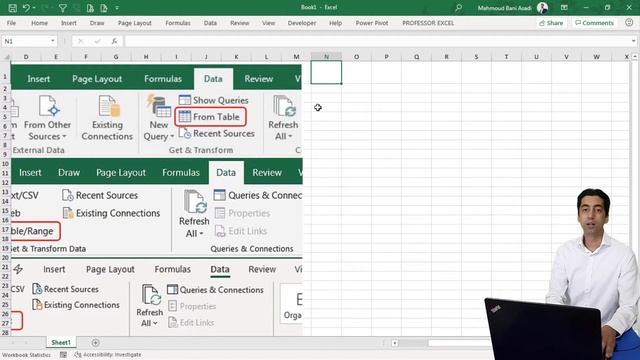Click Accessibility: Investigate in status bar
640x360 pixels.
point(108,355)
